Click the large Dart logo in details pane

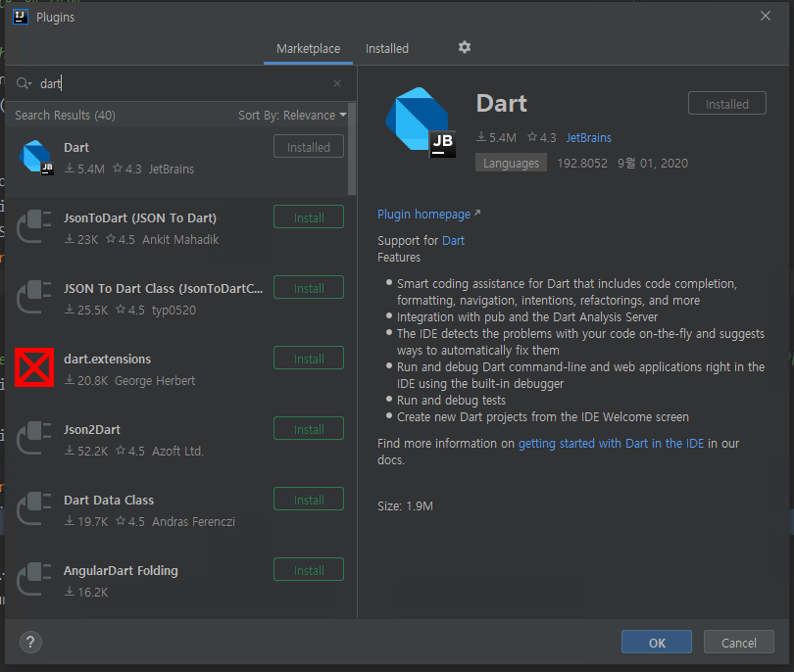(421, 121)
